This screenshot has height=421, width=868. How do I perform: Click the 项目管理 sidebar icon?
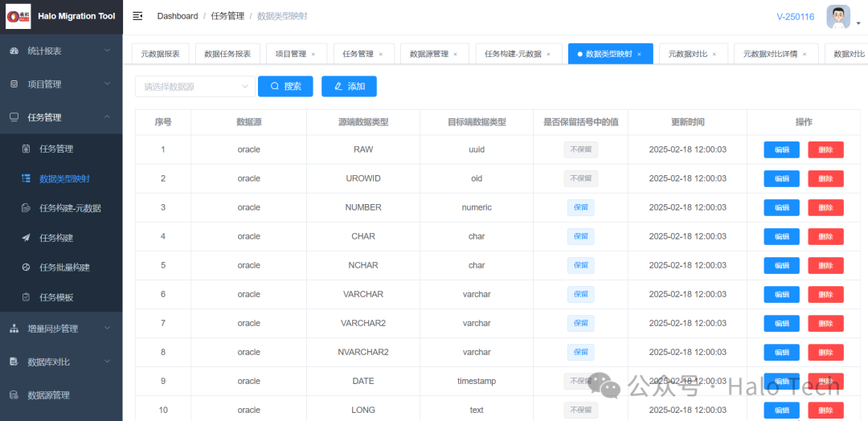tap(14, 84)
